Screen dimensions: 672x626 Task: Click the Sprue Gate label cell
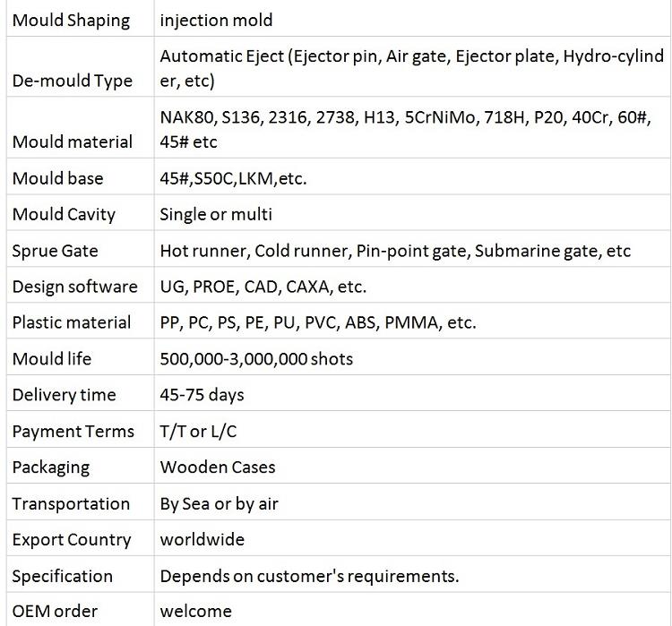pos(80,248)
